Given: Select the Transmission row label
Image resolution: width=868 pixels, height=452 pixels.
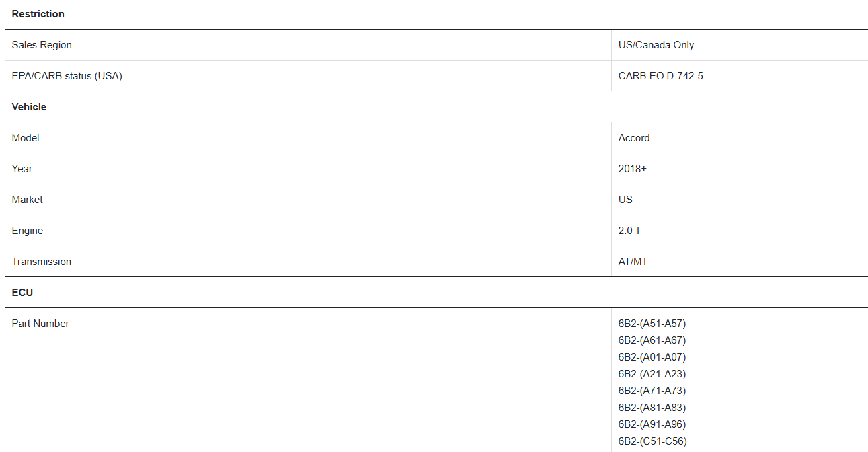Looking at the screenshot, I should 42,262.
